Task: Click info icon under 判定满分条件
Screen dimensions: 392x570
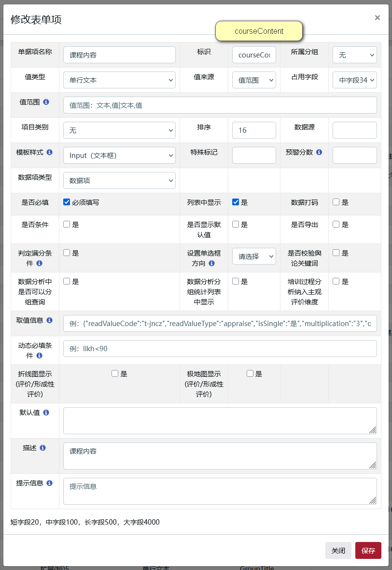Action: point(39,263)
